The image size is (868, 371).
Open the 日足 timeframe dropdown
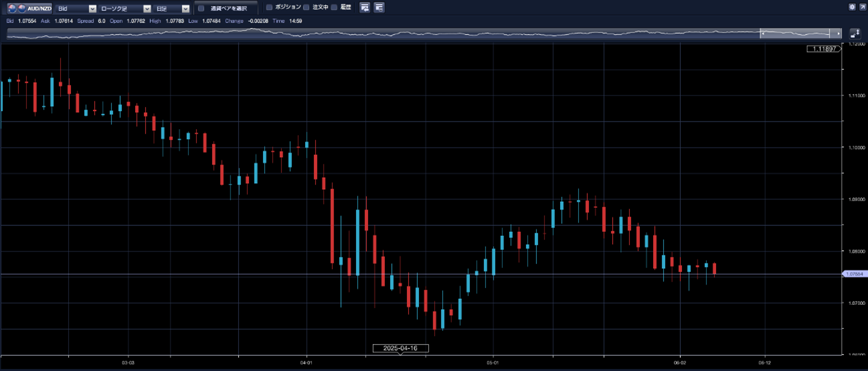171,9
